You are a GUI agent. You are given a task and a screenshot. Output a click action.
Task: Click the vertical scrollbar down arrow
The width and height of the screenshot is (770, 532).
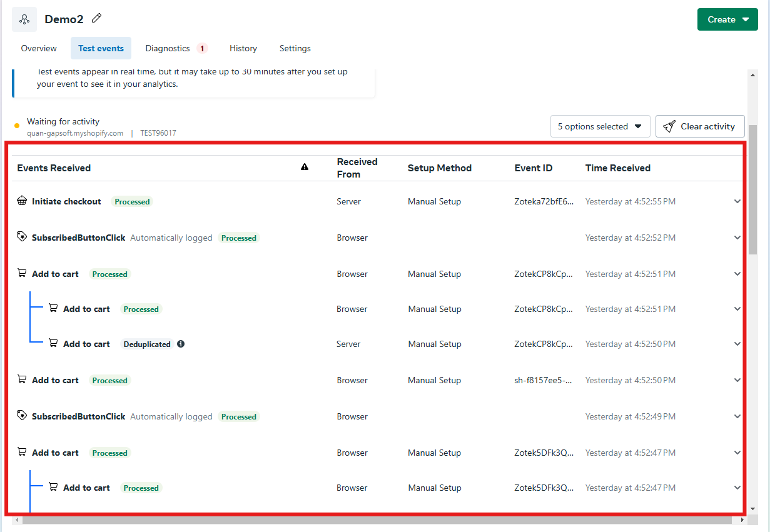pyautogui.click(x=753, y=508)
